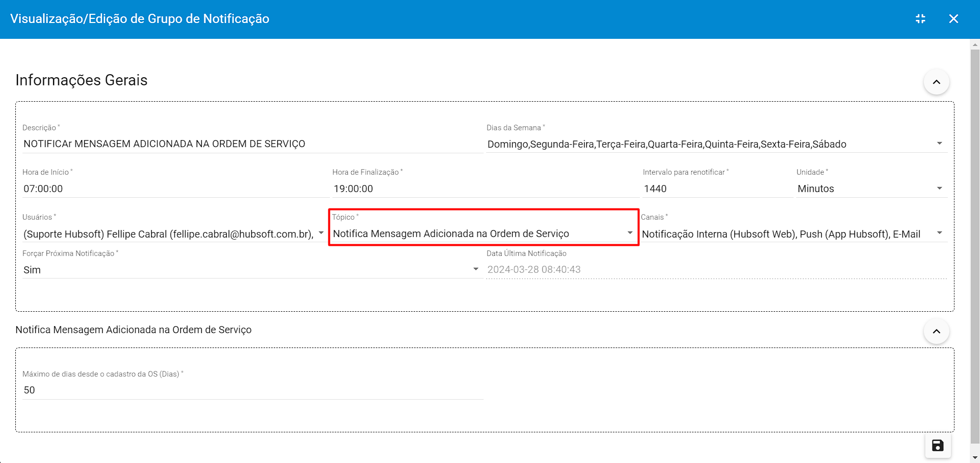This screenshot has height=463, width=980.
Task: Open the Usuários dropdown
Action: [x=174, y=234]
